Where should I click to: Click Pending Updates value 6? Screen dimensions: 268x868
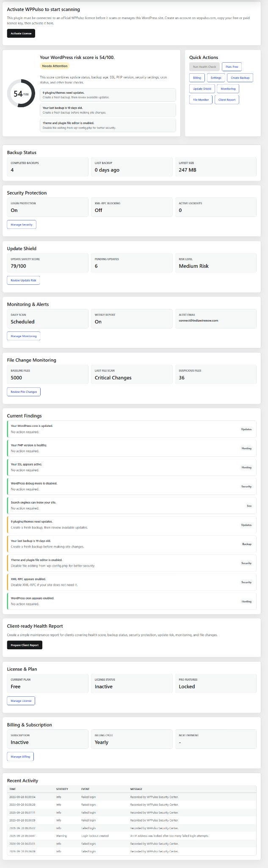tap(96, 266)
